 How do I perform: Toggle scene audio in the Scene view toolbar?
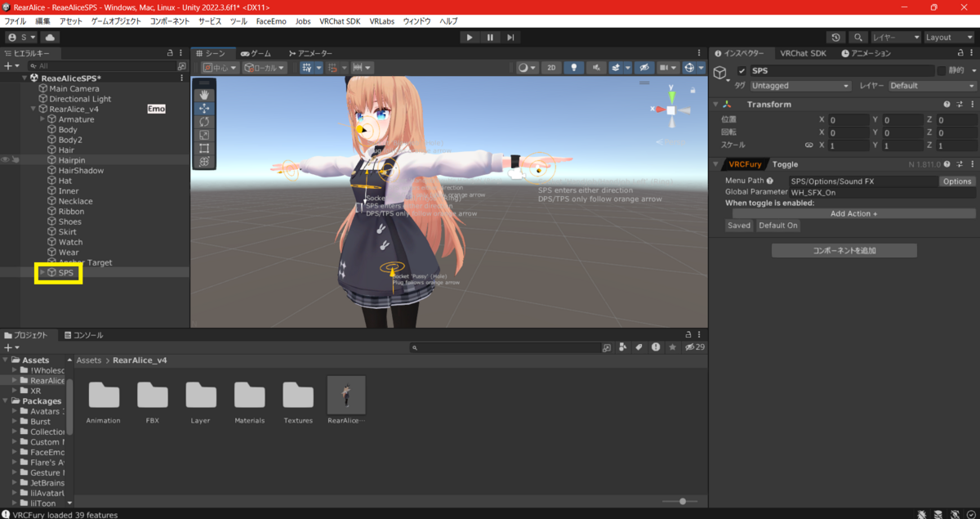(x=596, y=69)
